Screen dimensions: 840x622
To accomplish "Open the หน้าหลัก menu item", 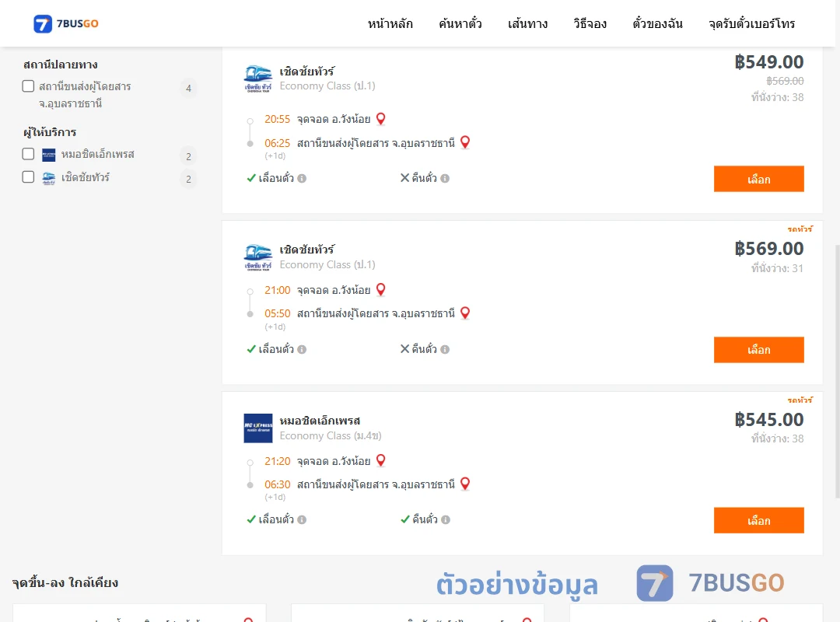I will coord(390,23).
